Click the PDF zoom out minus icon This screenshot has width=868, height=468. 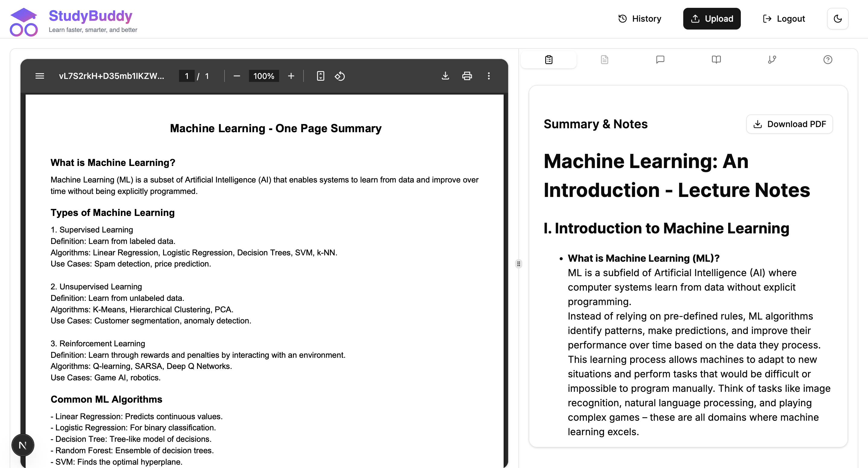pos(237,76)
